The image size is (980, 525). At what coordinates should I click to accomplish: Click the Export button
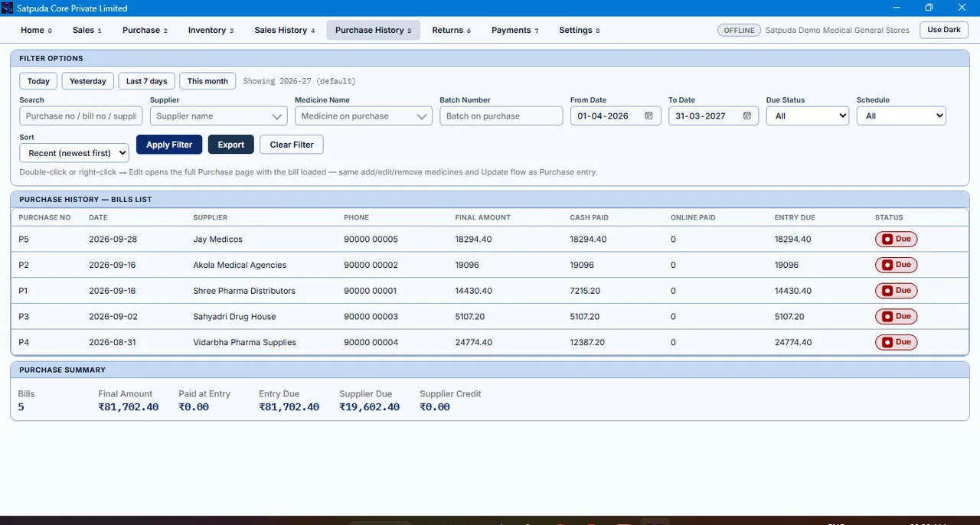coord(230,145)
